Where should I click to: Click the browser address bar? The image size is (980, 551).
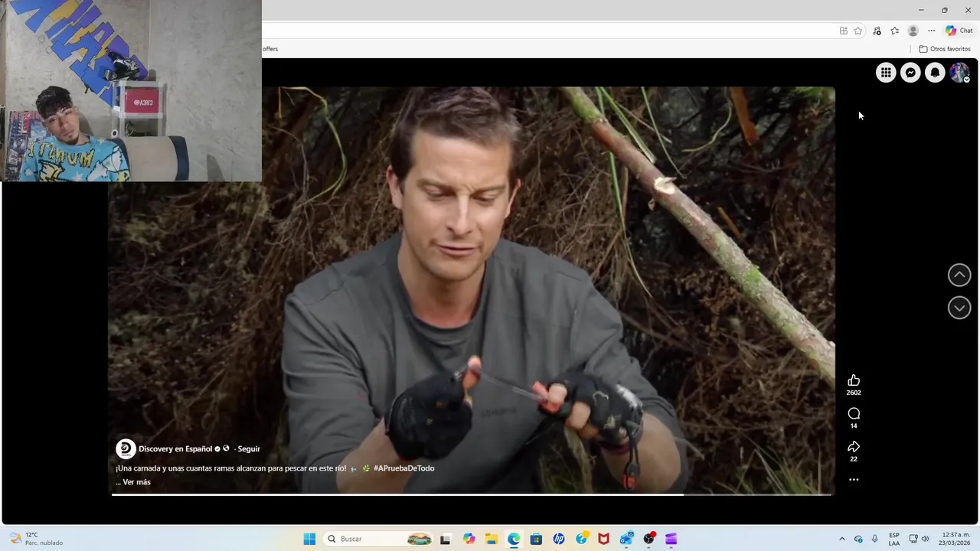[x=547, y=31]
